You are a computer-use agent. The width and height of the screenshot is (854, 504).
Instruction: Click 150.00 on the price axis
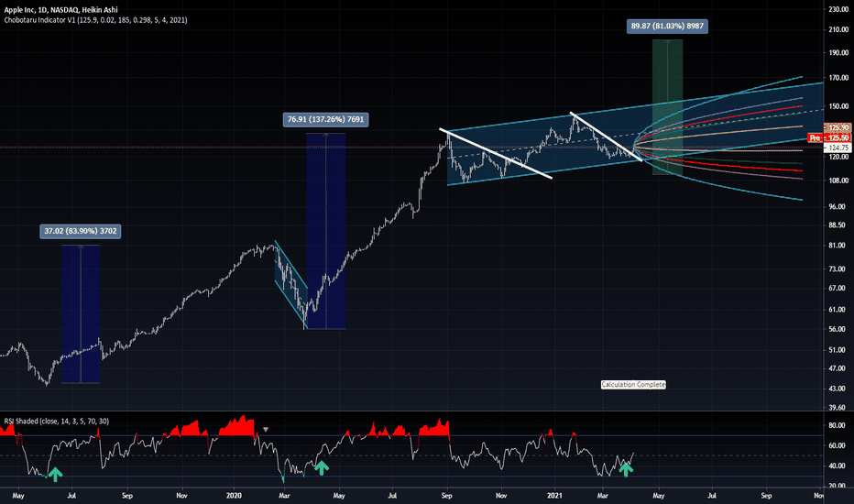pos(838,106)
